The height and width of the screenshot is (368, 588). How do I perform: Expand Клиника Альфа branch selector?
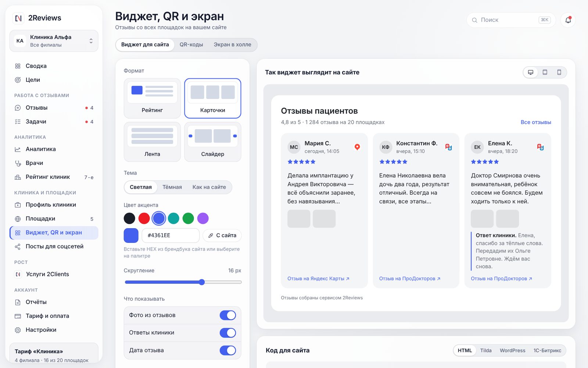54,41
